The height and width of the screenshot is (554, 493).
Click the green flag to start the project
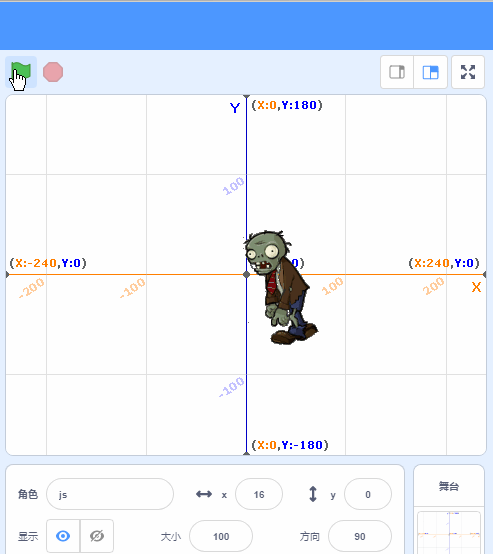pos(21,72)
